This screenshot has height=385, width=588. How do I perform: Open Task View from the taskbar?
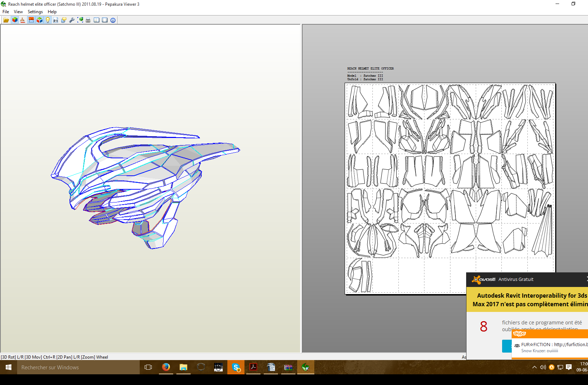(148, 367)
